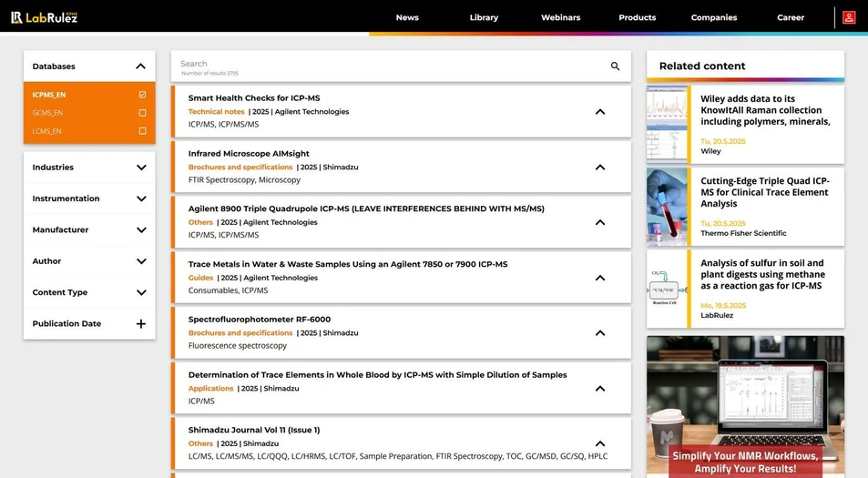Open the News menu
Image resolution: width=868 pixels, height=478 pixels.
tap(407, 17)
